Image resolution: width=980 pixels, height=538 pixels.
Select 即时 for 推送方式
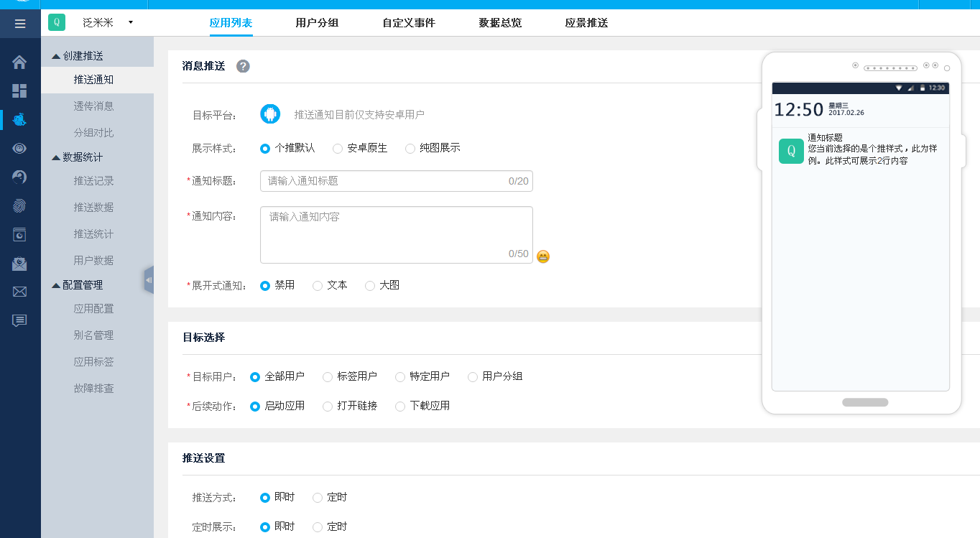(x=265, y=498)
